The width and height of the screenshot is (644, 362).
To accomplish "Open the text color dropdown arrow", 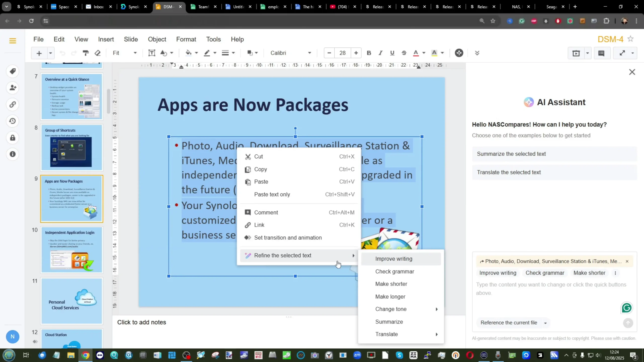I will point(424,53).
